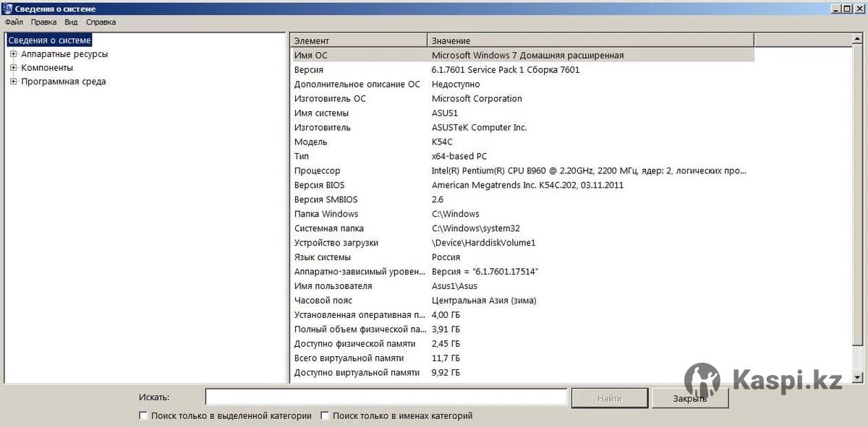Sort by the Элемент column header
The width and height of the screenshot is (868, 427).
click(x=359, y=40)
